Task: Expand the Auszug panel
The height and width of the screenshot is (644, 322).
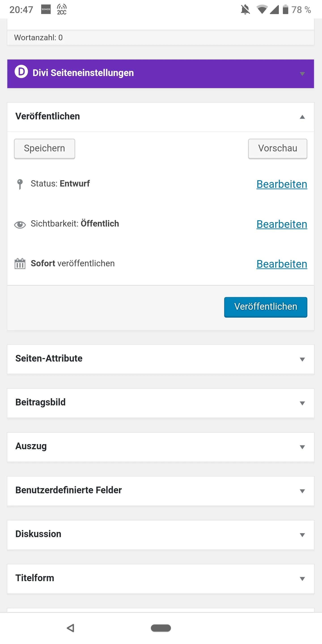Action: pyautogui.click(x=161, y=447)
